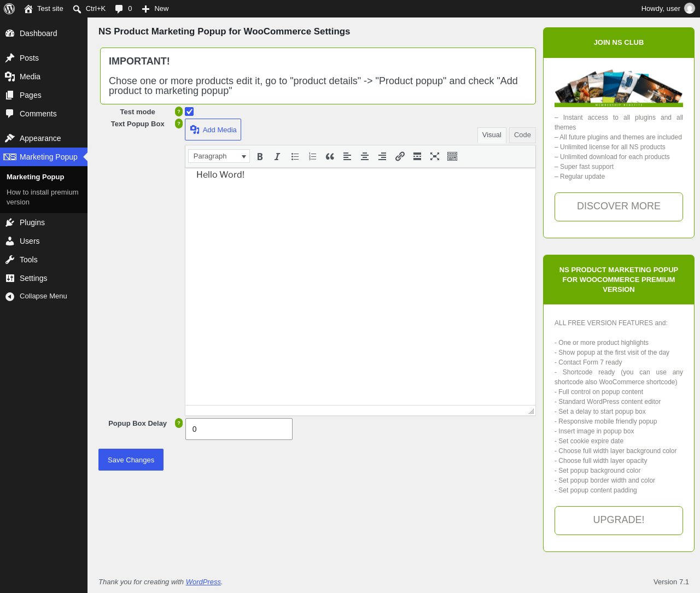The height and width of the screenshot is (593, 700).
Task: Click 'ALL FREE VERSION FEATURES and:' text
Action: click(611, 323)
